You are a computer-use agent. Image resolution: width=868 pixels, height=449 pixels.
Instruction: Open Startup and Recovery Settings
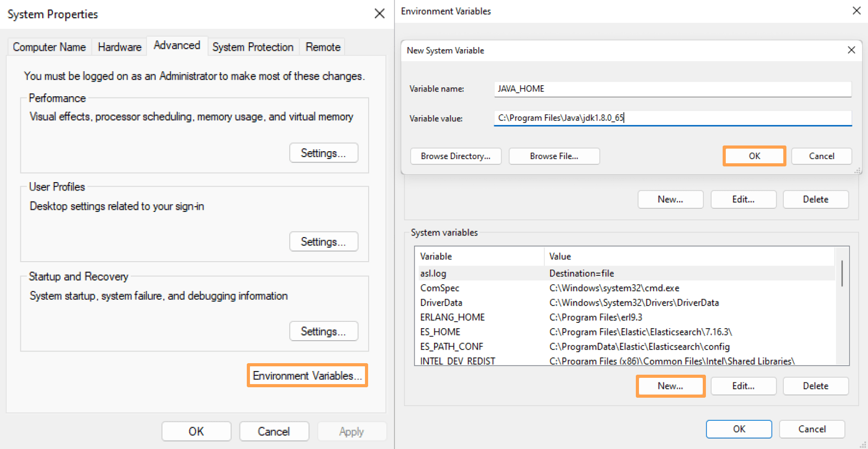[x=324, y=331]
